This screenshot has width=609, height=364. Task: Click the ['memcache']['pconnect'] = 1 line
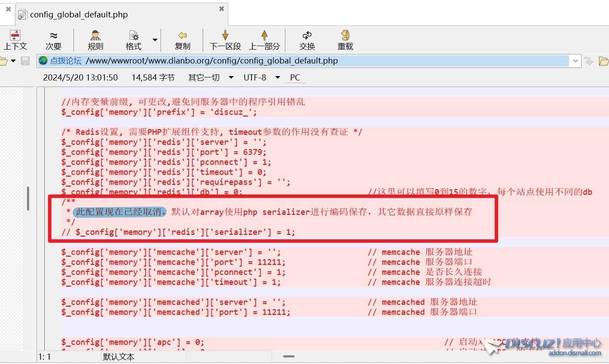click(174, 272)
